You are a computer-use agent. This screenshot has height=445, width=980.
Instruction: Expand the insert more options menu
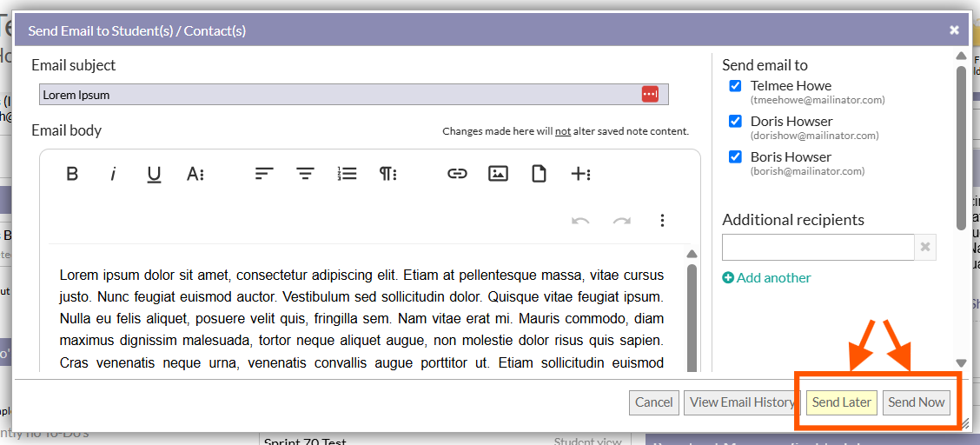[580, 174]
